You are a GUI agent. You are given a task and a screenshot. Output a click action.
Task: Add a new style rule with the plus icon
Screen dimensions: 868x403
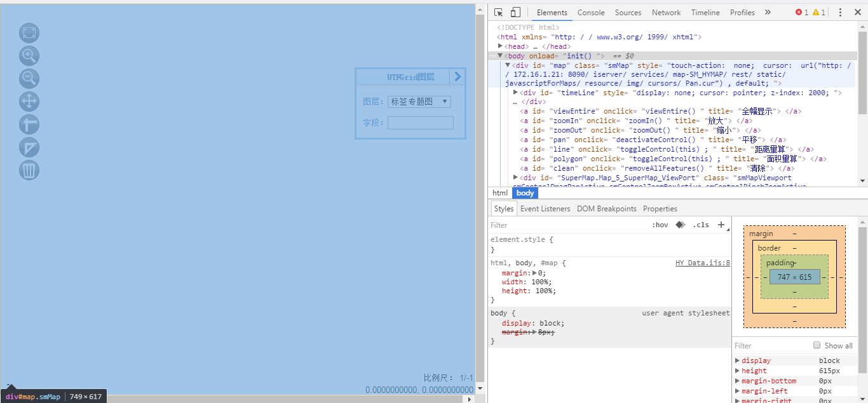click(x=721, y=225)
